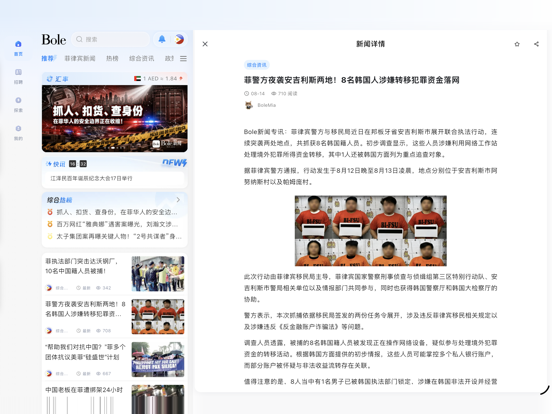Click the Philippines flag region icon
The width and height of the screenshot is (552, 414).
click(180, 39)
